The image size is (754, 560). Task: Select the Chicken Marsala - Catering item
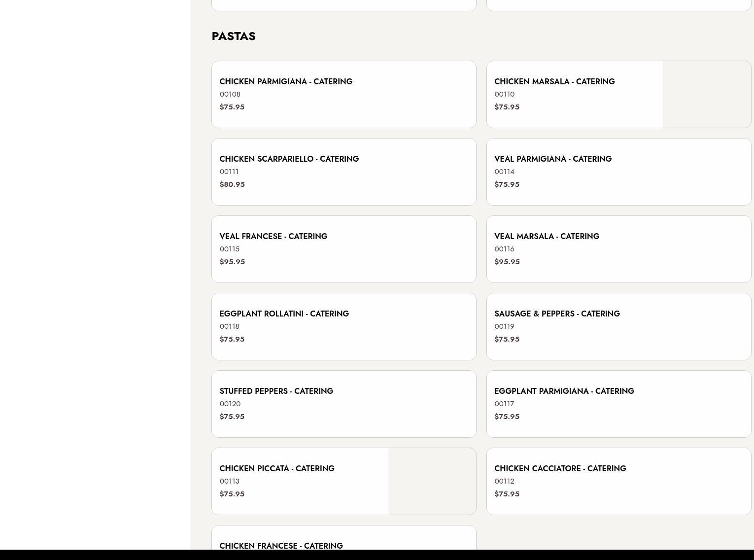tap(619, 94)
